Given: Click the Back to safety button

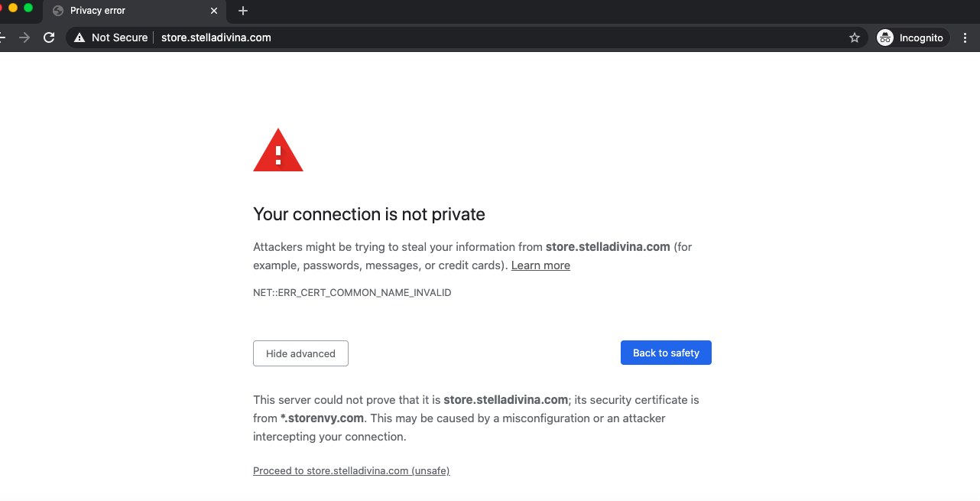Looking at the screenshot, I should pos(666,353).
